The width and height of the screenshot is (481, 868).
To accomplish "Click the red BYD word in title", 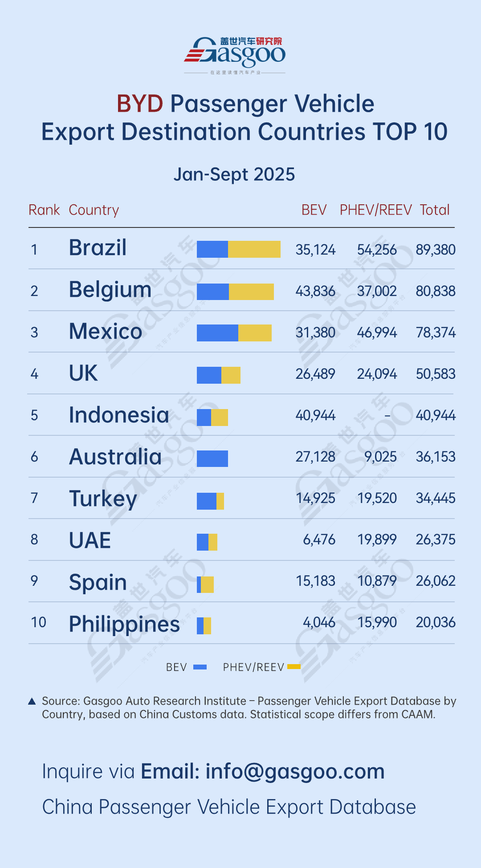I will 140,104.
